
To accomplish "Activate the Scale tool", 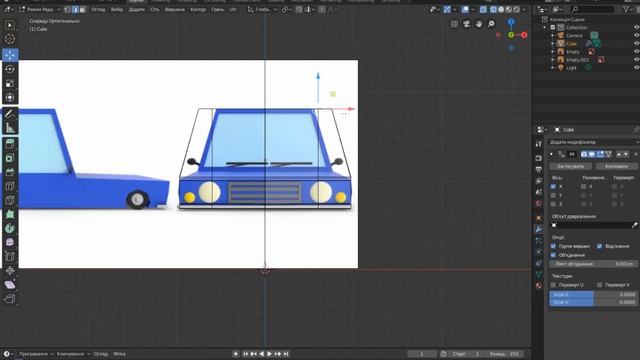I will [10, 83].
